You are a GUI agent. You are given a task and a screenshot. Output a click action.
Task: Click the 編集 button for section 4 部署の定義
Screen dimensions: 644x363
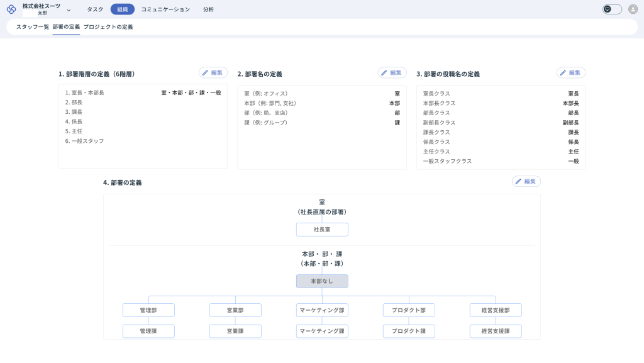[526, 181]
